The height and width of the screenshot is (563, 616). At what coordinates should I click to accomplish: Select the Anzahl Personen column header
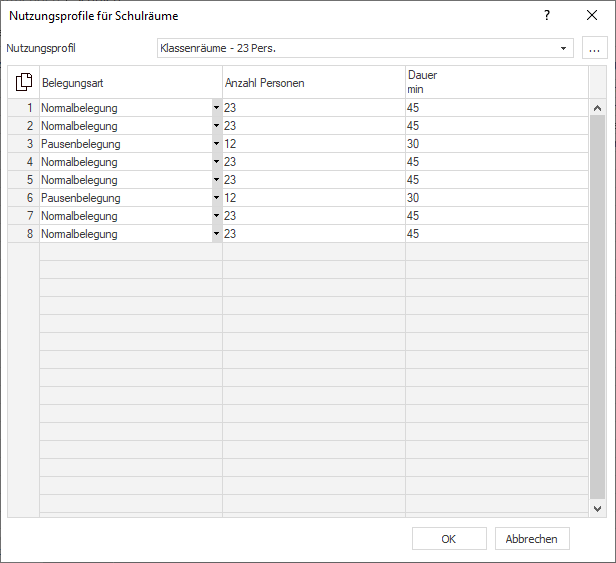tap(314, 82)
